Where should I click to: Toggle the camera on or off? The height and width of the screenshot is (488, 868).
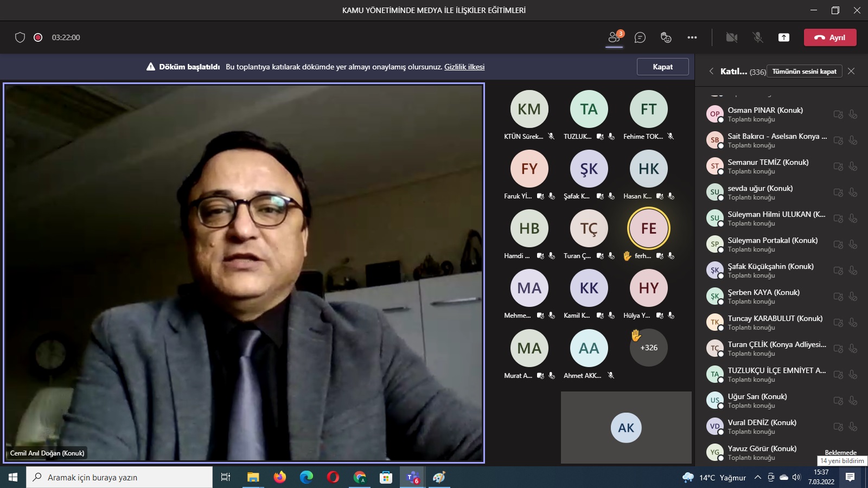732,37
